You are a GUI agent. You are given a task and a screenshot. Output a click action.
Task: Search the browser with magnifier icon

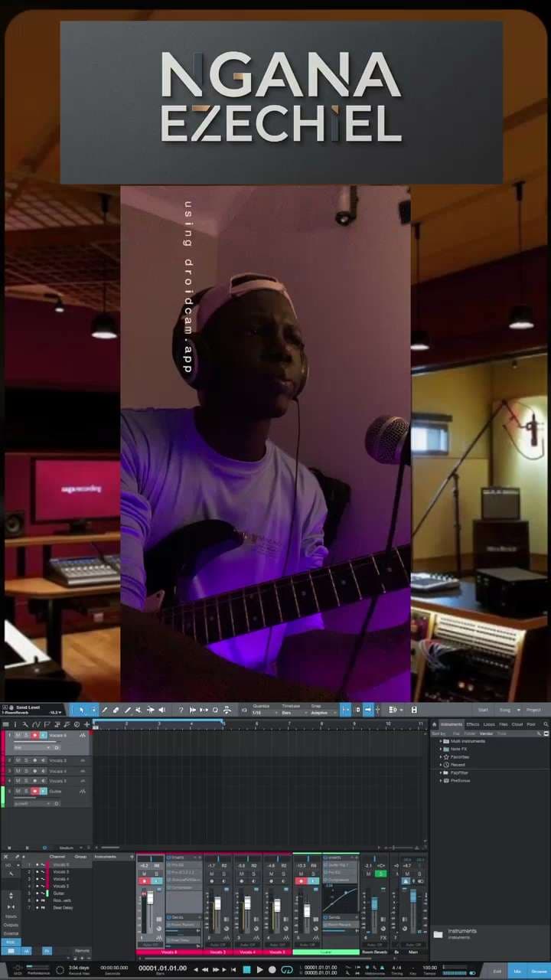[546, 724]
